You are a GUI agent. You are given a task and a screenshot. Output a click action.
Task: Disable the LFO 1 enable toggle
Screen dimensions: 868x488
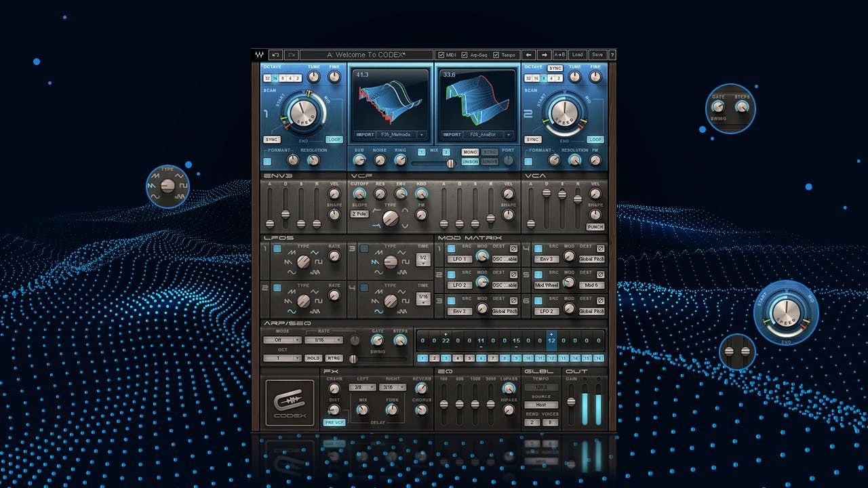tap(277, 249)
